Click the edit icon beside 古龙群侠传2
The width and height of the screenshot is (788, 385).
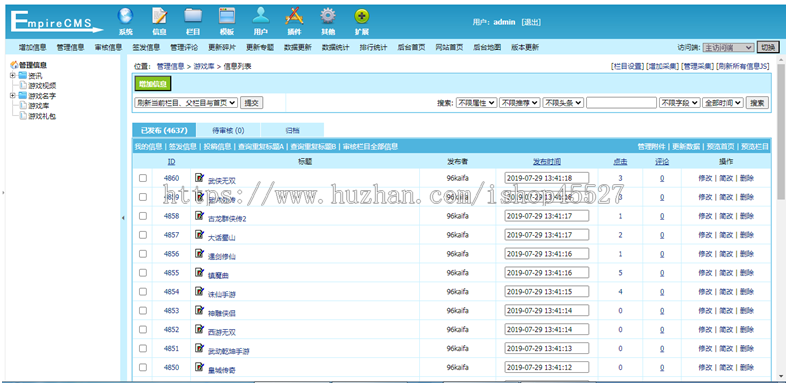pos(200,216)
